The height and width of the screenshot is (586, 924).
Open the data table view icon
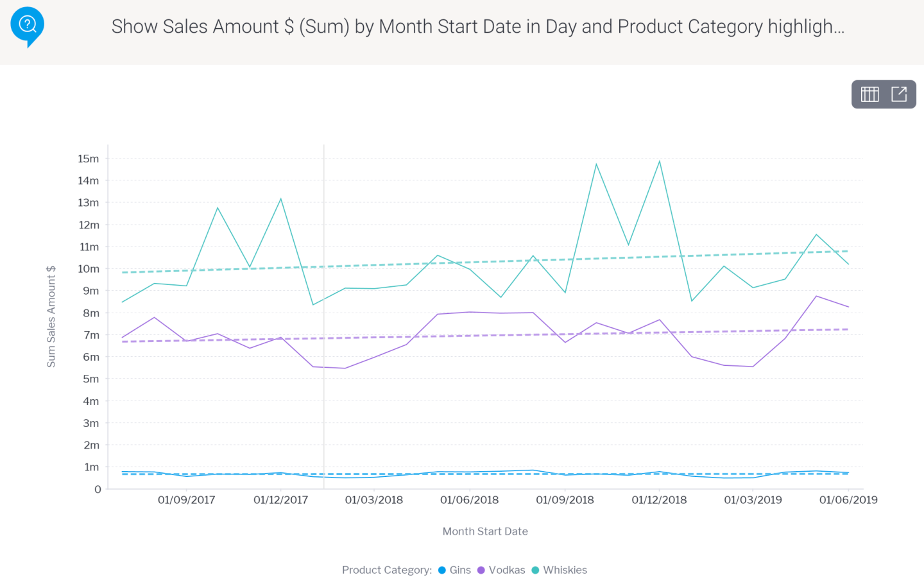click(869, 94)
